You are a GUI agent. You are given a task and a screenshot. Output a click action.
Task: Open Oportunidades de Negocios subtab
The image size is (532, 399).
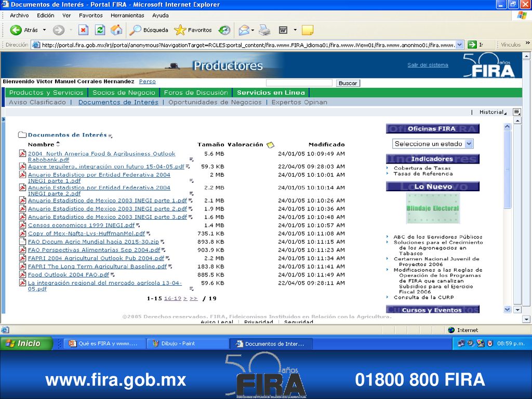tap(215, 102)
